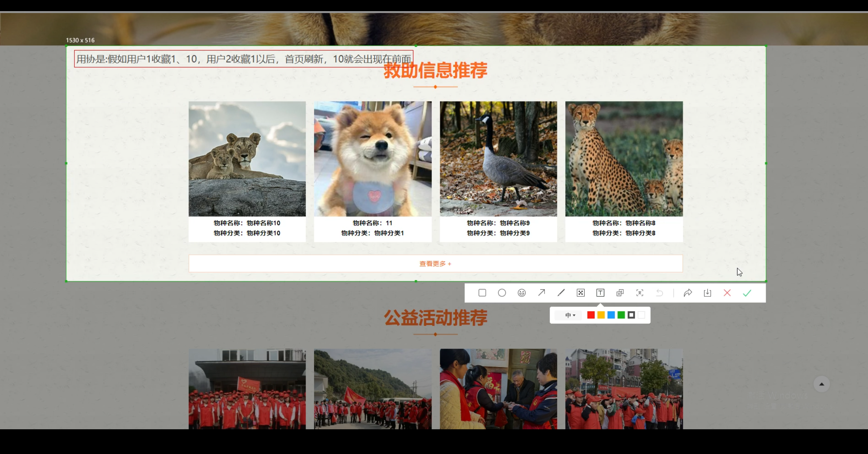Open the 物种名称10 lion thumbnail

(247, 159)
